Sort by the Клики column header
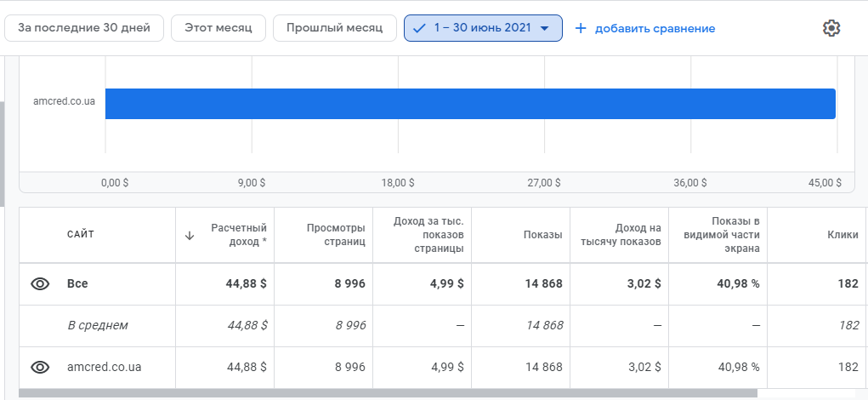Image resolution: width=868 pixels, height=400 pixels. click(x=842, y=235)
